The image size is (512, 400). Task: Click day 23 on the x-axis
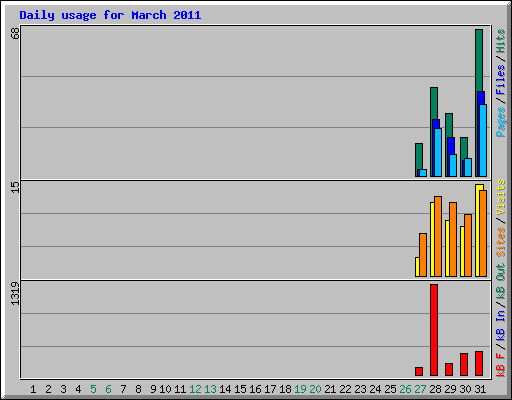(360, 389)
